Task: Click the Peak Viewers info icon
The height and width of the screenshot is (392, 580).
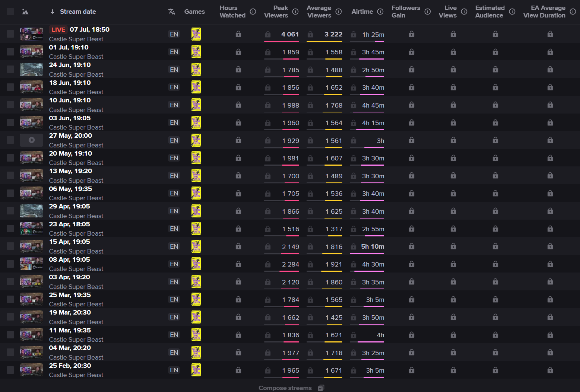Action: 295,12
